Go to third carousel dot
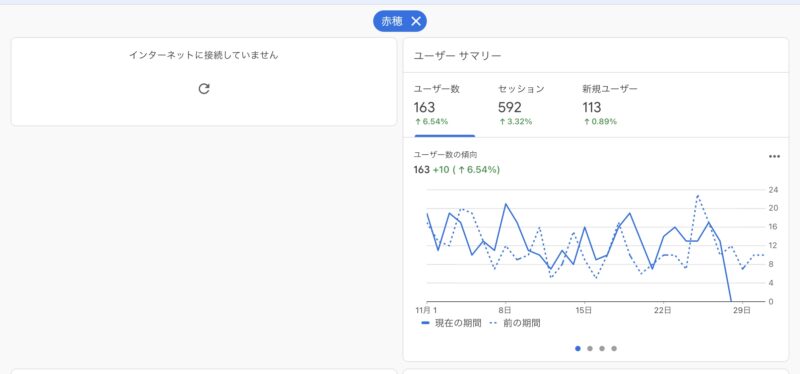 [x=602, y=348]
